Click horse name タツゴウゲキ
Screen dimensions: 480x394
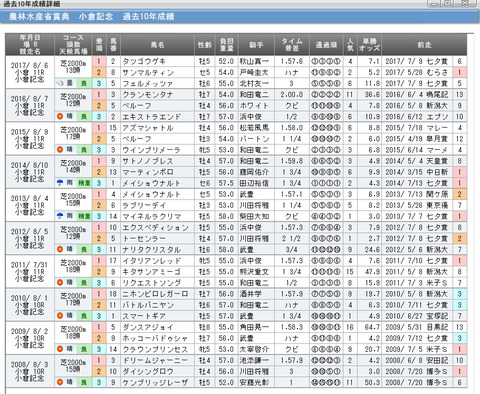pos(144,61)
